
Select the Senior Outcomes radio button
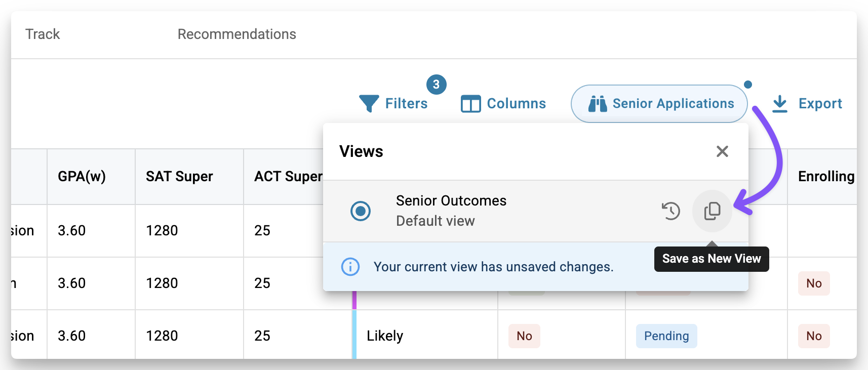coord(361,211)
